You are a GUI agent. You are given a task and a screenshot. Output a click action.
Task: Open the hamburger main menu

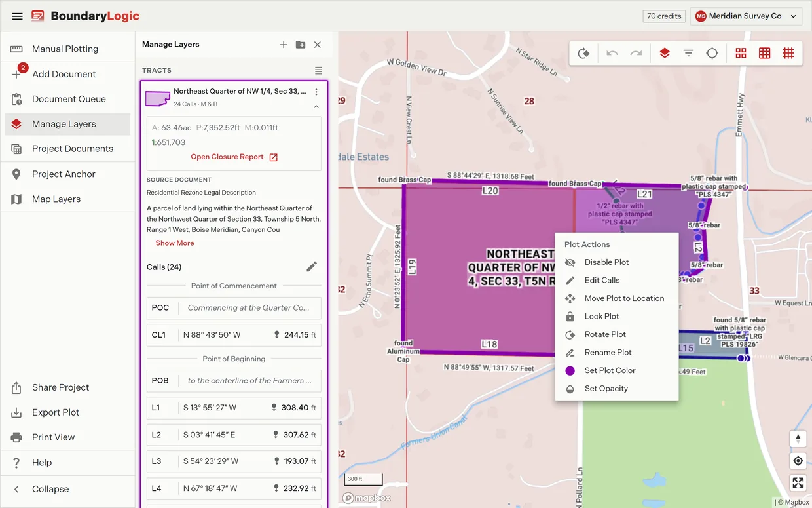pyautogui.click(x=18, y=16)
